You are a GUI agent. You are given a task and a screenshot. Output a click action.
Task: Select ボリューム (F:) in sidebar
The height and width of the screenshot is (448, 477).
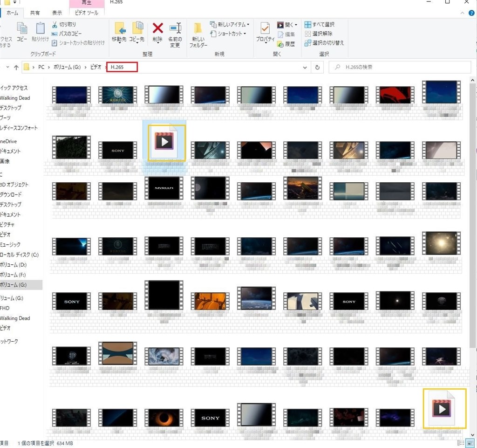point(13,275)
